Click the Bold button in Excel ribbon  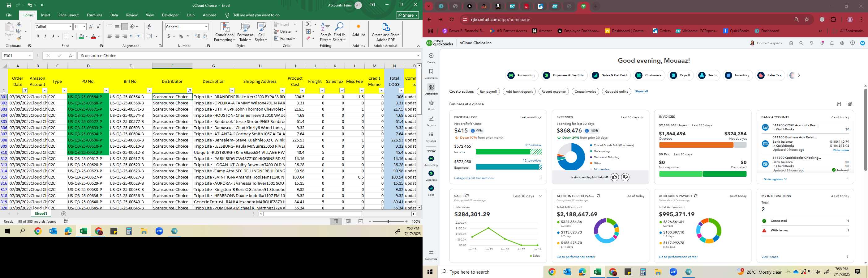[38, 36]
